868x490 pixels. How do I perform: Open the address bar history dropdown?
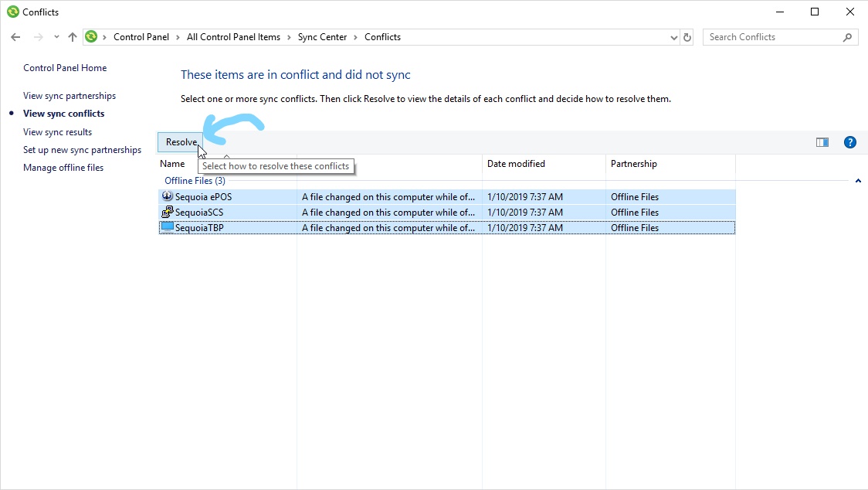click(x=673, y=37)
